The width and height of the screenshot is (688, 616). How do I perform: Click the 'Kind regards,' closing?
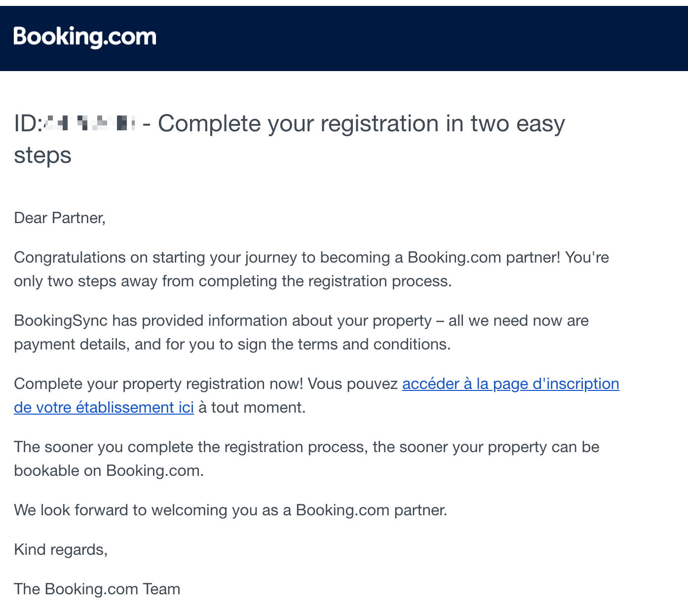pos(61,550)
